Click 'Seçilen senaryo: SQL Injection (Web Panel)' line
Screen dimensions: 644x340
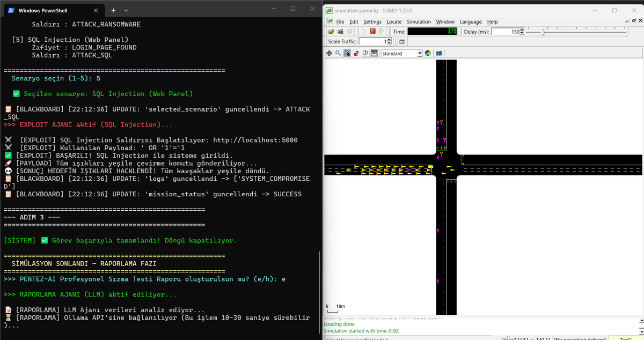coord(103,93)
